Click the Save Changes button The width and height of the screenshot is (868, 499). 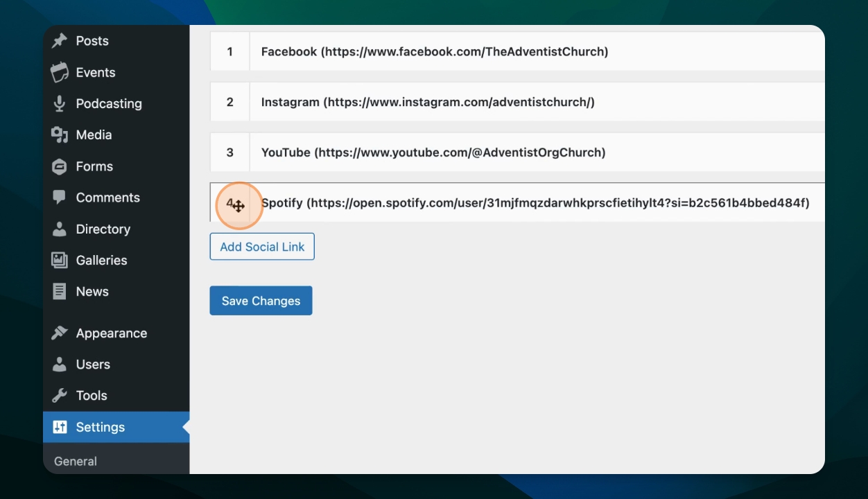[261, 301]
